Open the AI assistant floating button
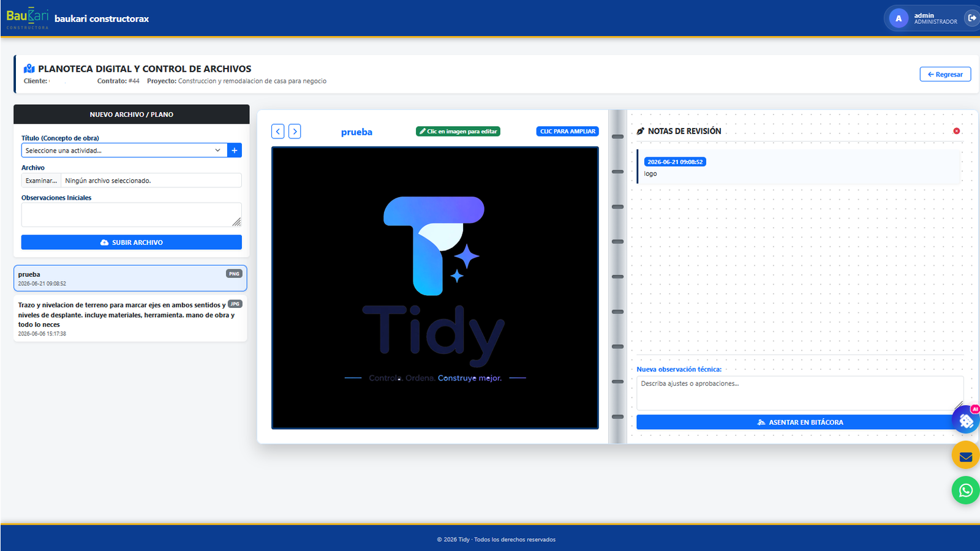The height and width of the screenshot is (551, 980). [x=966, y=421]
